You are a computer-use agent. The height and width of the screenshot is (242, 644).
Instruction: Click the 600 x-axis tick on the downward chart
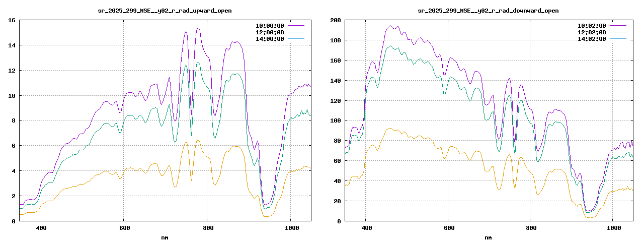point(448,228)
